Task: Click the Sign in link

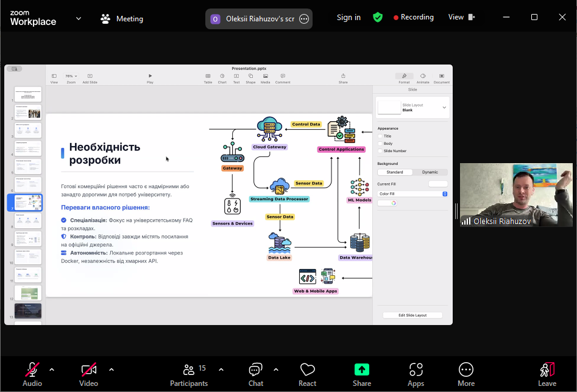Action: pos(349,17)
